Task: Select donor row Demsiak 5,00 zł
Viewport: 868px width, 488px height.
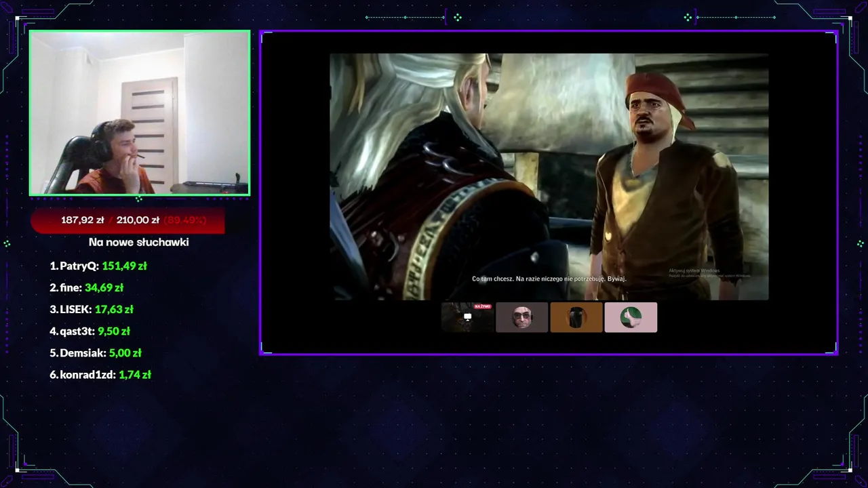Action: click(x=96, y=352)
